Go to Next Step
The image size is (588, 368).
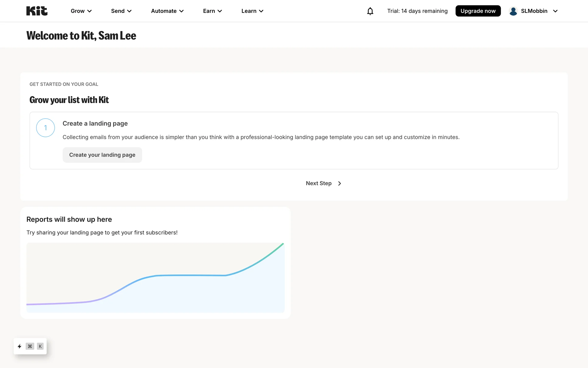point(318,183)
